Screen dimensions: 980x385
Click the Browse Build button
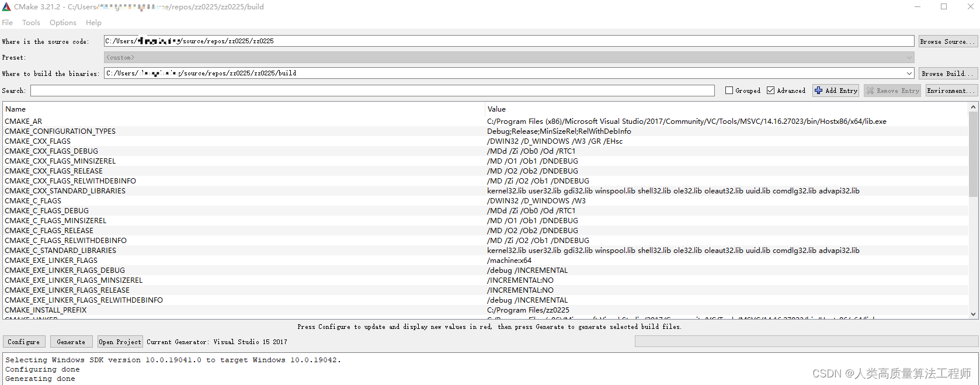(x=948, y=74)
